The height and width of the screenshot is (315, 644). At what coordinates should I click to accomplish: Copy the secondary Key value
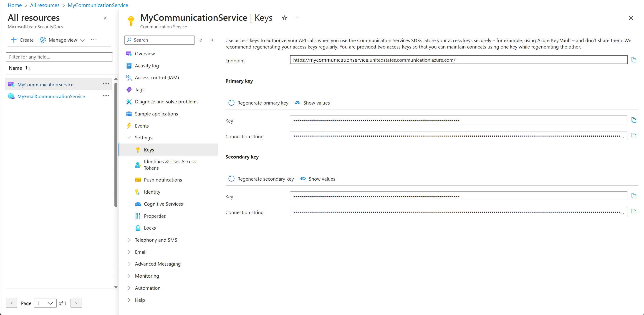[x=634, y=196]
